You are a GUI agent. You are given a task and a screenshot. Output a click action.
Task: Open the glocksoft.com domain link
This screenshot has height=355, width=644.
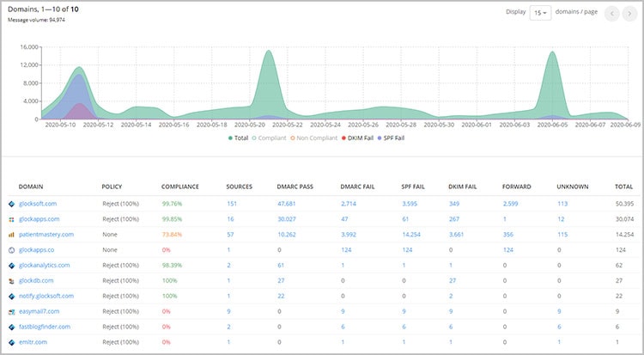tap(38, 204)
